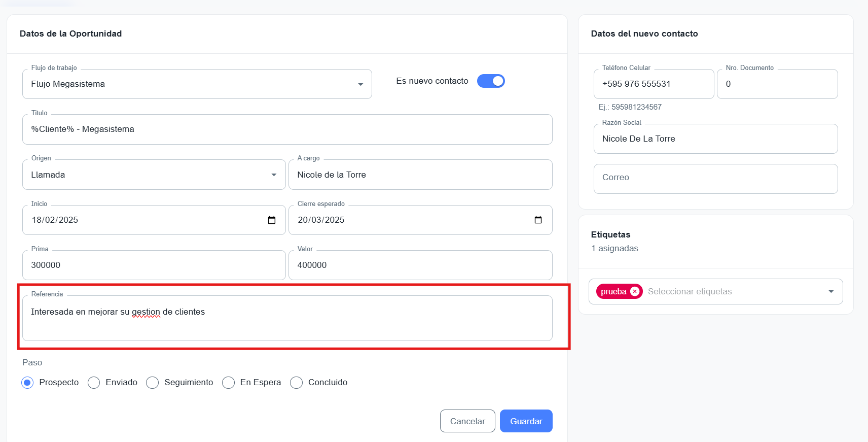The image size is (868, 442).
Task: Expand the Flujo de trabajo dropdown
Action: pyautogui.click(x=360, y=84)
